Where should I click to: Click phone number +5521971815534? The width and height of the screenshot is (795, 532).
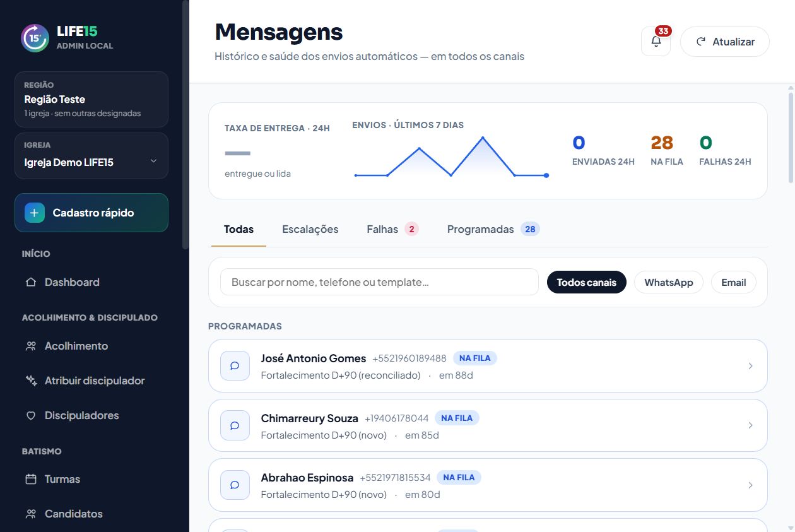tap(396, 477)
